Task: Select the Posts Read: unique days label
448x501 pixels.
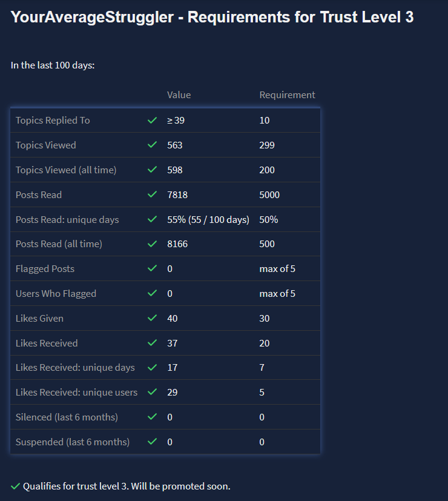Action: (67, 220)
